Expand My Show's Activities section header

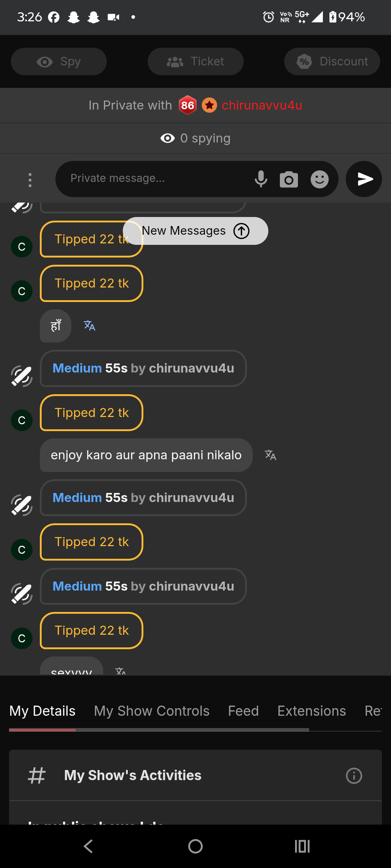(133, 775)
